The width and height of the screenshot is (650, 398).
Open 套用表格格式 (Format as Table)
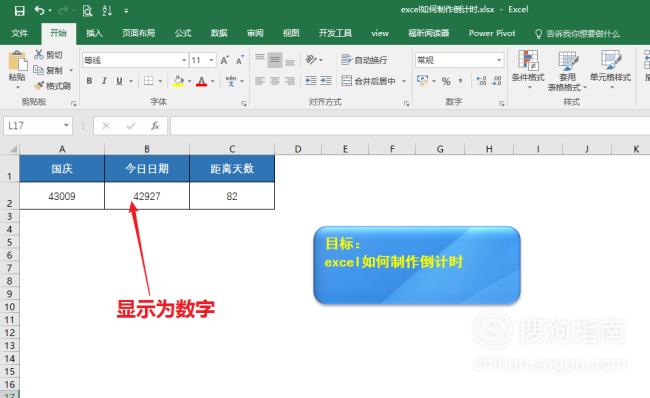coord(568,70)
